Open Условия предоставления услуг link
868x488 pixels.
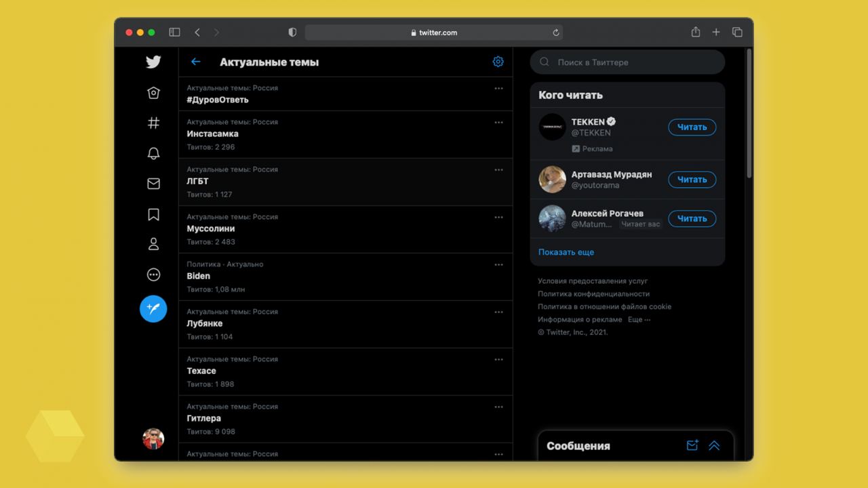pyautogui.click(x=593, y=281)
